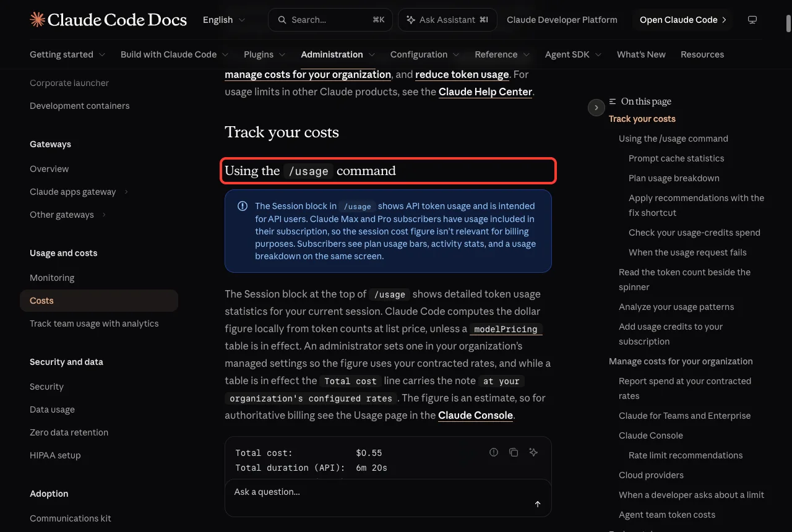The height and width of the screenshot is (532, 792).
Task: Go to the What's New page
Action: coord(641,54)
